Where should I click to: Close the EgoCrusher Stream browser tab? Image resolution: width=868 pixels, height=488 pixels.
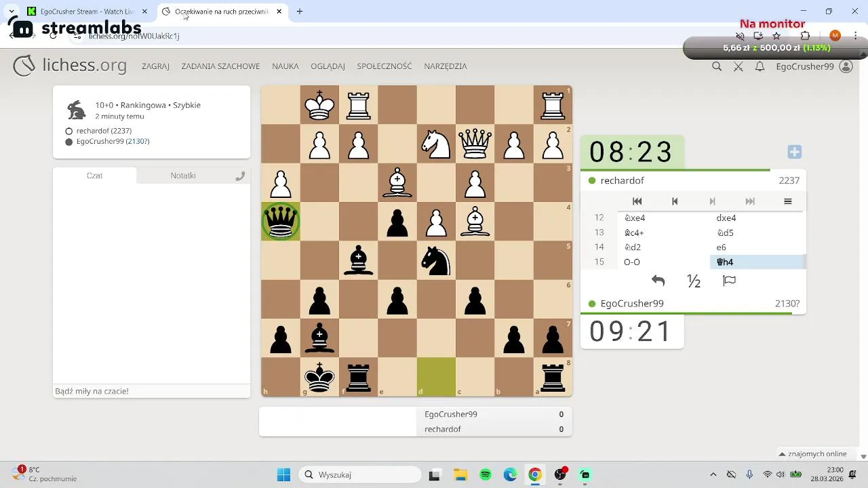144,12
